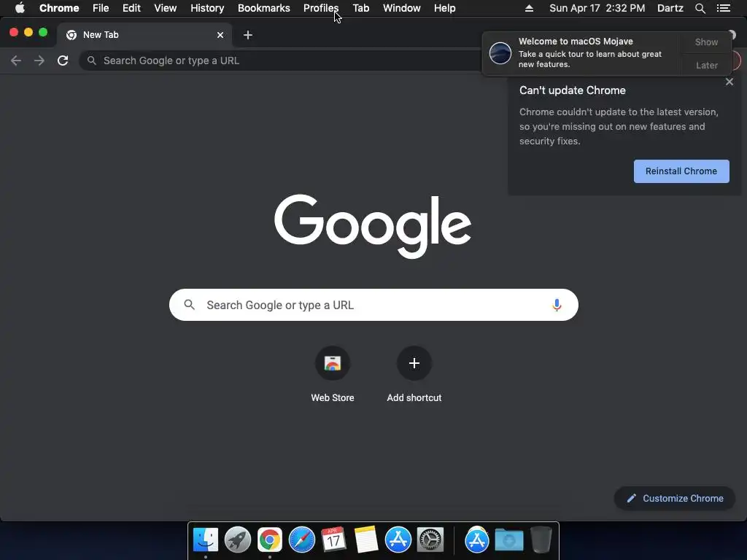Open the Trash in the Dock
Image resolution: width=747 pixels, height=560 pixels.
[541, 540]
